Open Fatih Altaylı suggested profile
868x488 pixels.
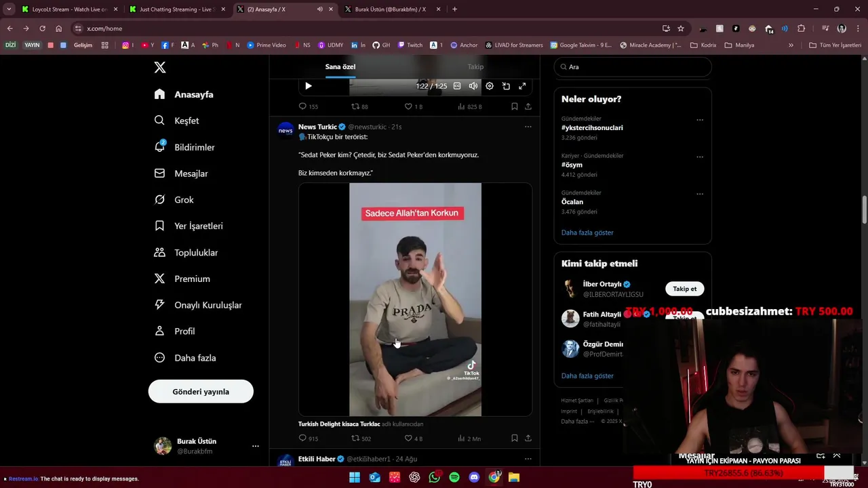[601, 314]
